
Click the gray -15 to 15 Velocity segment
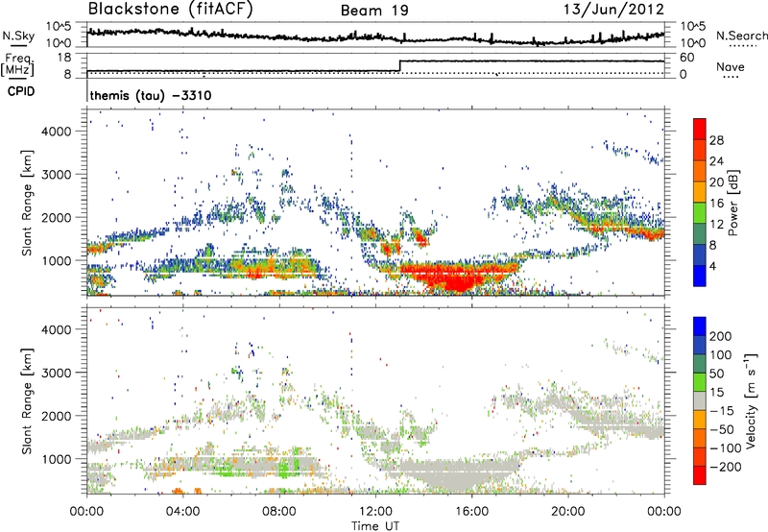(x=700, y=401)
